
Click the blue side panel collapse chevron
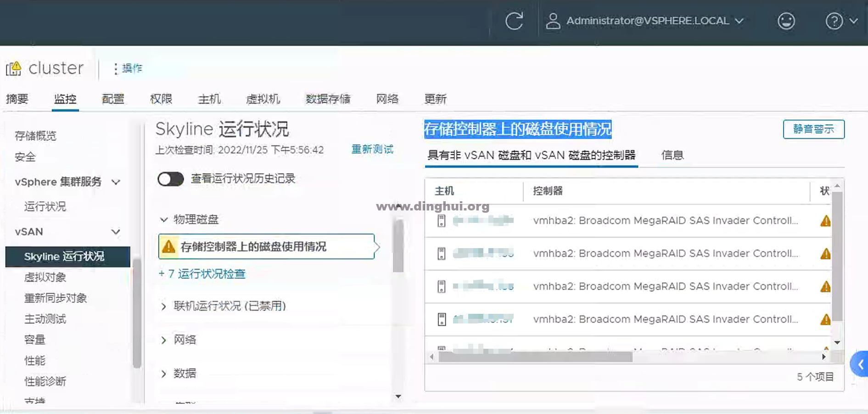pyautogui.click(x=860, y=365)
